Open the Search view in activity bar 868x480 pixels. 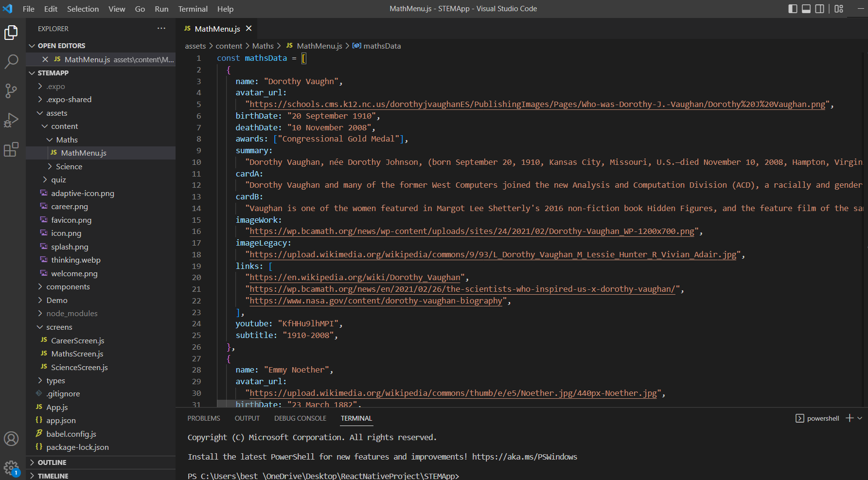11,62
